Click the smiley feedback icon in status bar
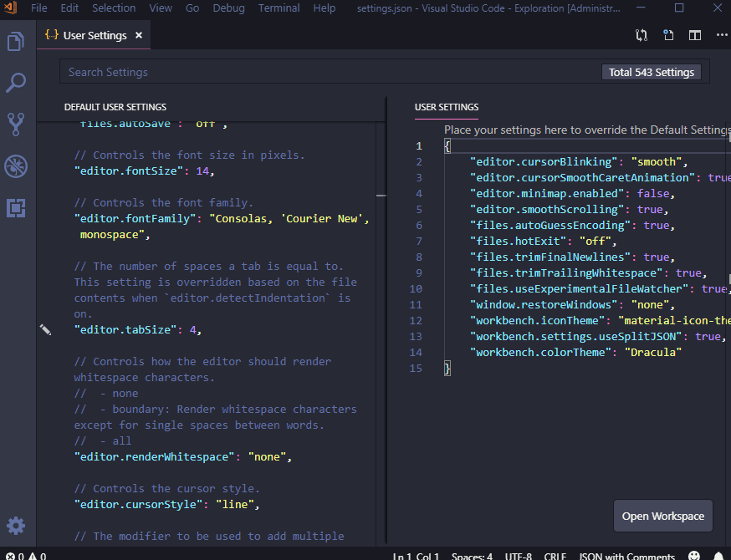This screenshot has height=560, width=731. (x=693, y=554)
